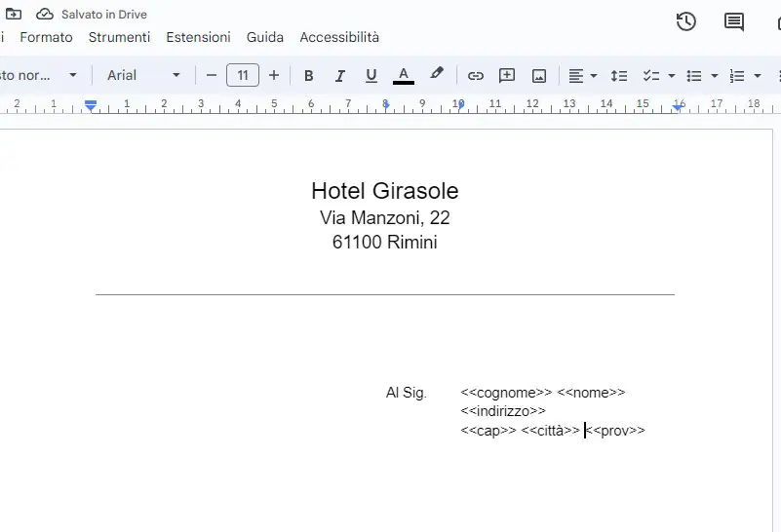Click the <<città>> placeholder
Viewport: 781px width, 532px height.
[550, 431]
